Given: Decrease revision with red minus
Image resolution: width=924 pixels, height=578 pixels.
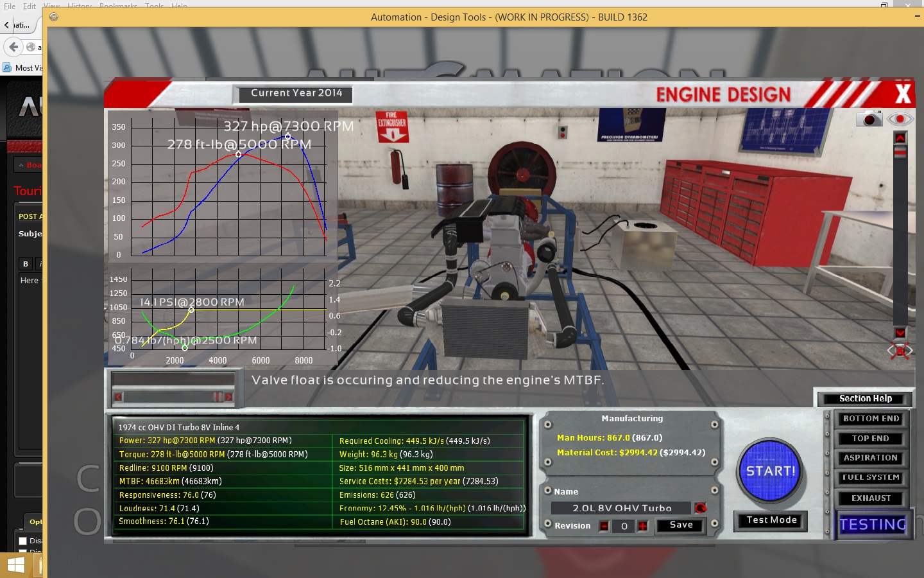Looking at the screenshot, I should click(604, 527).
